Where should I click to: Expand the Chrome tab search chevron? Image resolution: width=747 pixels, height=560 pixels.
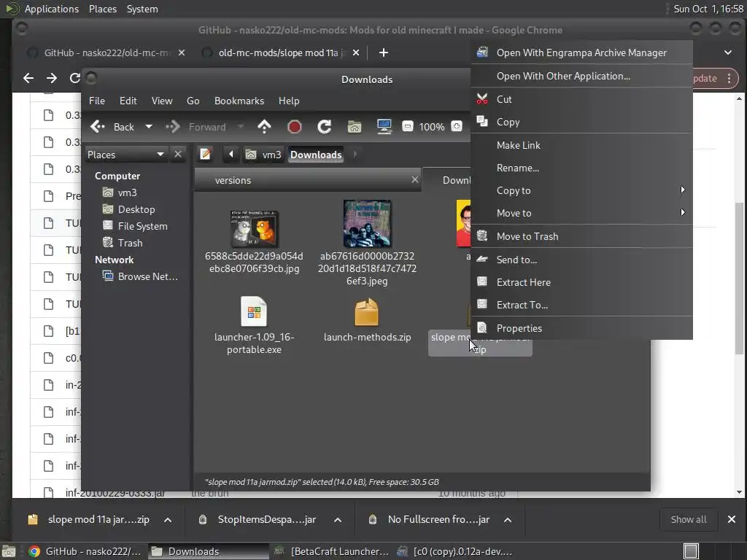pos(728,52)
